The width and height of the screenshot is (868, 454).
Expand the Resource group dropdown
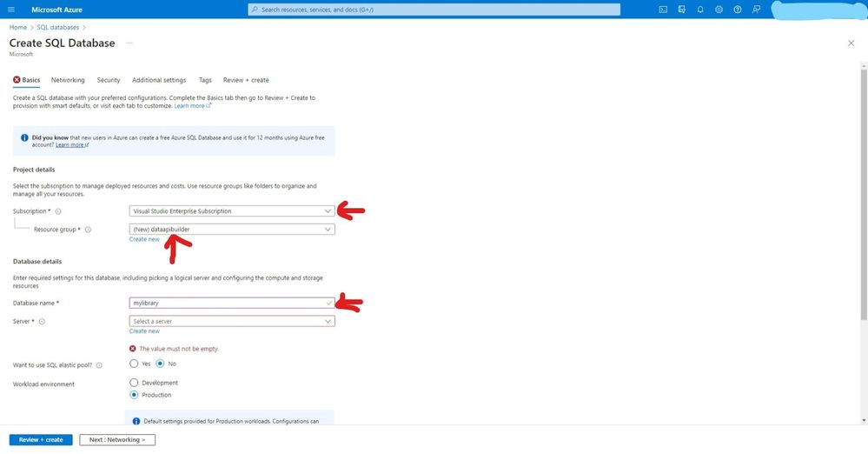coord(232,229)
